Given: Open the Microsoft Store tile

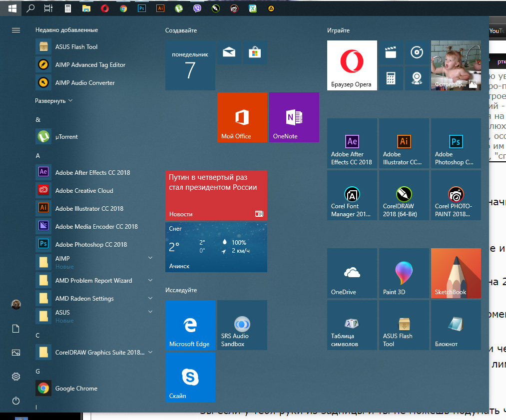Looking at the screenshot, I should pos(255,52).
